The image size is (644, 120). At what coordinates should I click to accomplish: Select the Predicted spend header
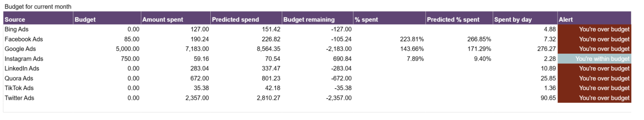tap(246, 19)
